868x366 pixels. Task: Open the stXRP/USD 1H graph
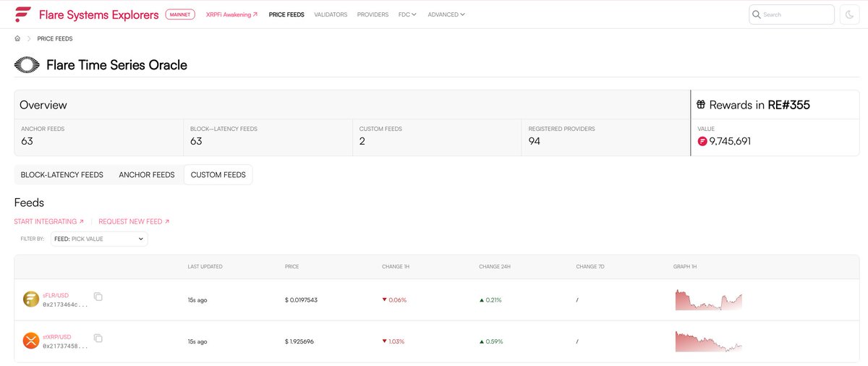tap(709, 341)
